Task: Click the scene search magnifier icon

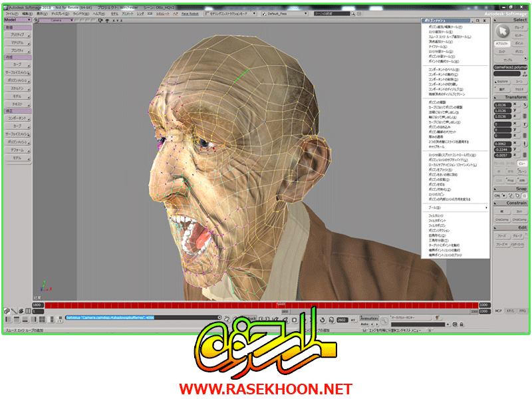Action: click(x=353, y=13)
